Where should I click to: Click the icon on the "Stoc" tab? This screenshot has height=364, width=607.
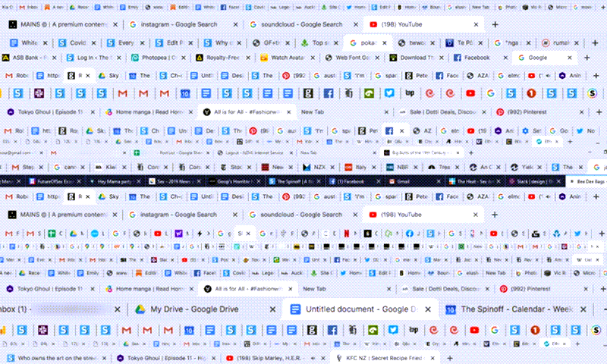(x=223, y=167)
